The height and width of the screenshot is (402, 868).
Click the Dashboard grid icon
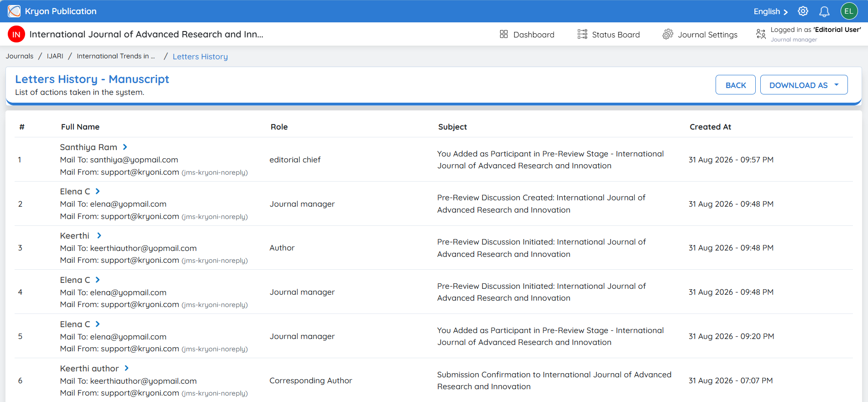pos(504,34)
